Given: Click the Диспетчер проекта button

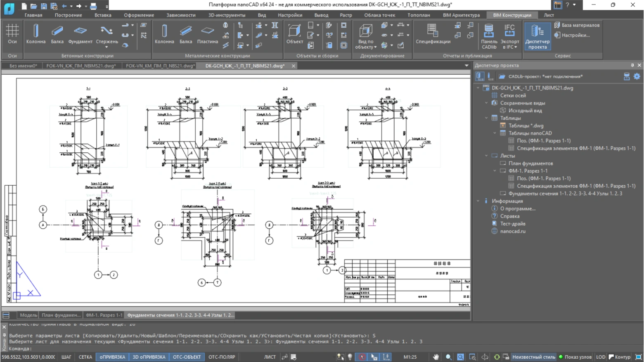Looking at the screenshot, I should [537, 36].
